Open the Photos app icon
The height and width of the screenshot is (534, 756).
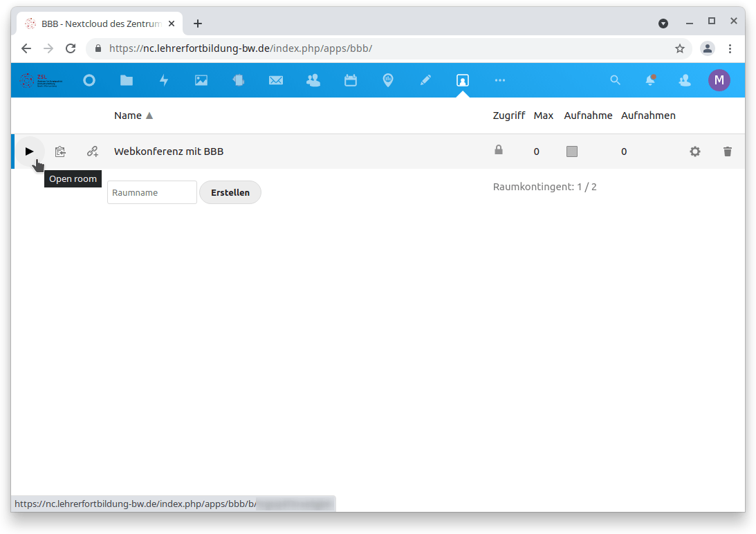coord(201,80)
